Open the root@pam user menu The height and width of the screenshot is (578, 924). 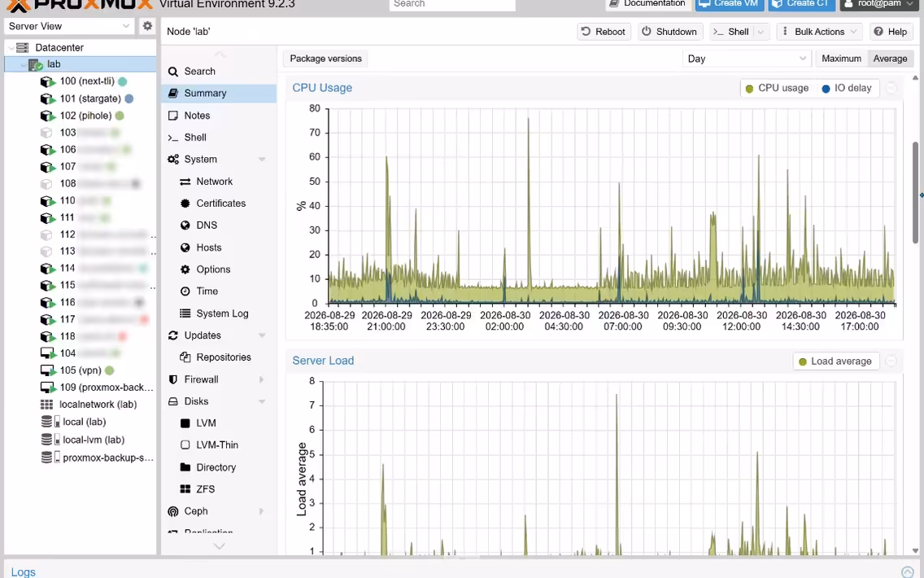coord(878,4)
